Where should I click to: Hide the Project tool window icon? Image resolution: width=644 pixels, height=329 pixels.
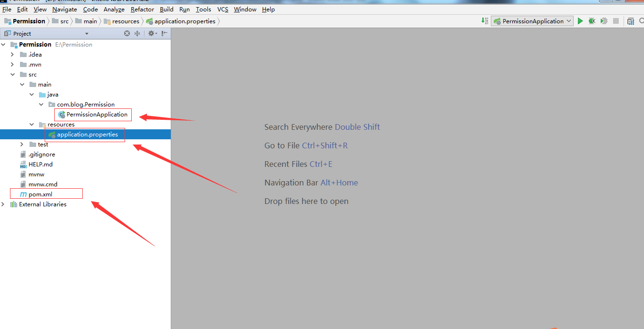click(164, 33)
